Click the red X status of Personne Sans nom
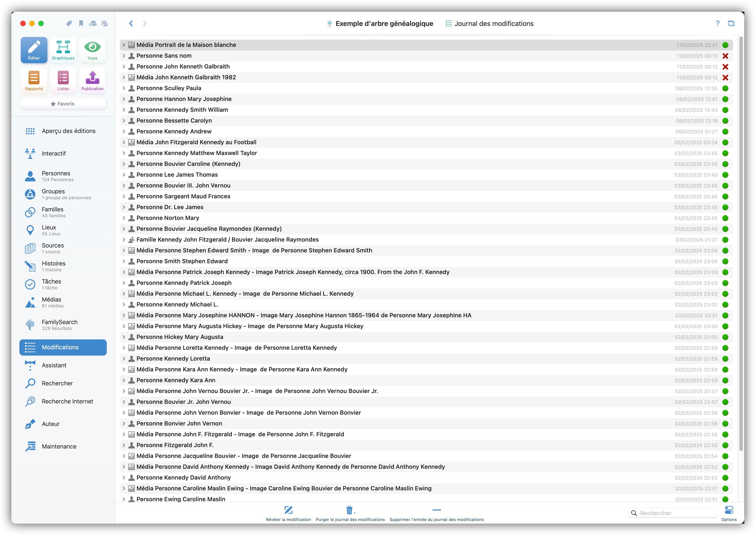 coord(725,56)
